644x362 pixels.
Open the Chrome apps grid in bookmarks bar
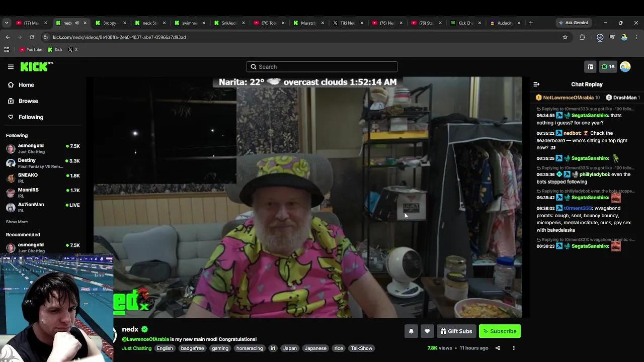pyautogui.click(x=7, y=49)
